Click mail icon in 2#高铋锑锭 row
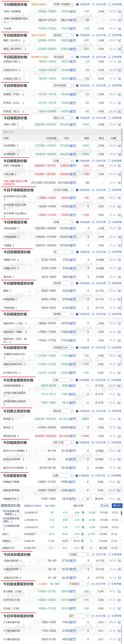 coord(74,237)
